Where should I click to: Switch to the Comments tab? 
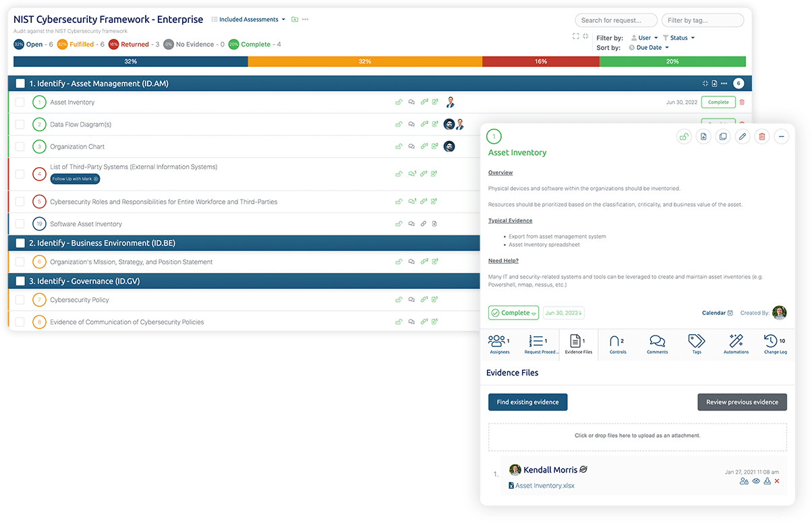coord(657,344)
